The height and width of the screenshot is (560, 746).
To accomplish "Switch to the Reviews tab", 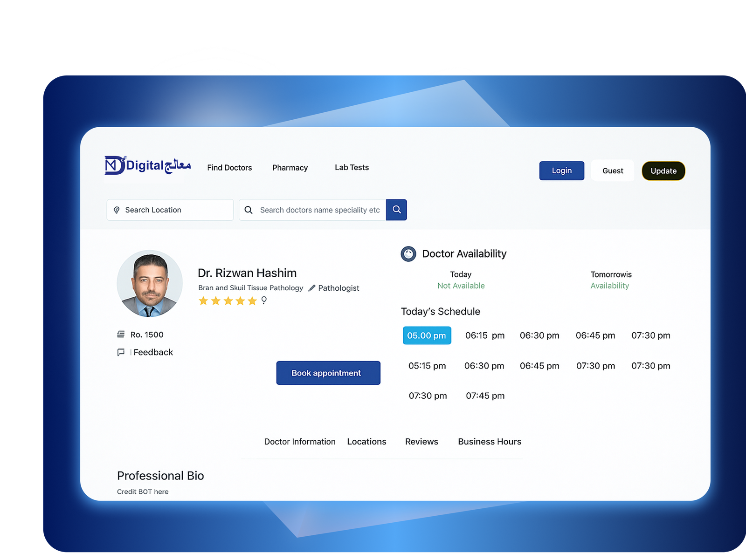I will (421, 442).
